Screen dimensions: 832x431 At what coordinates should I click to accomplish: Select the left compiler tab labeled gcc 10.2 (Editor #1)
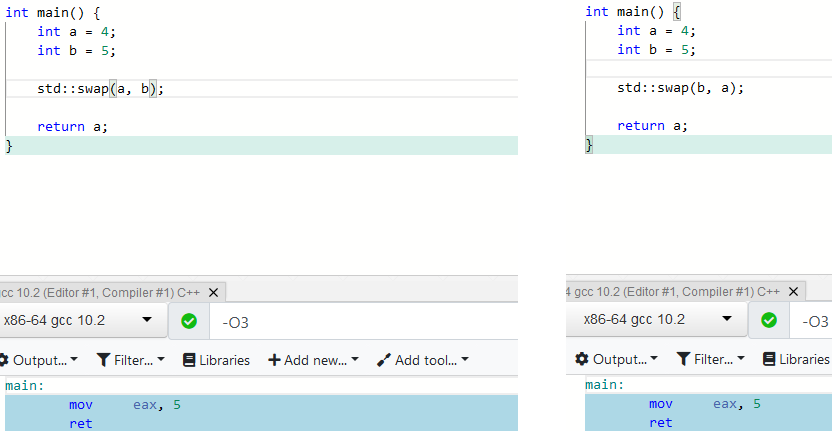[x=98, y=292]
